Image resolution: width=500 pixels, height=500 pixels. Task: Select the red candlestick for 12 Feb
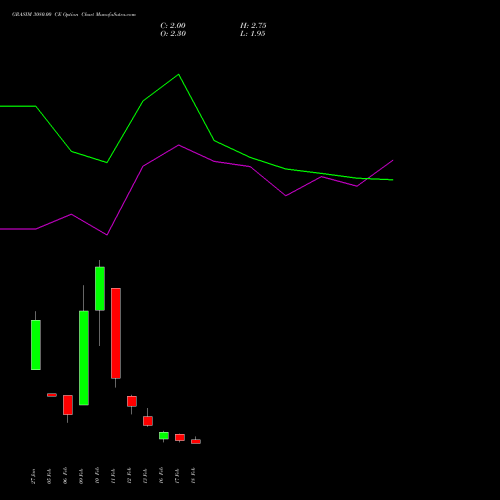coord(132,401)
